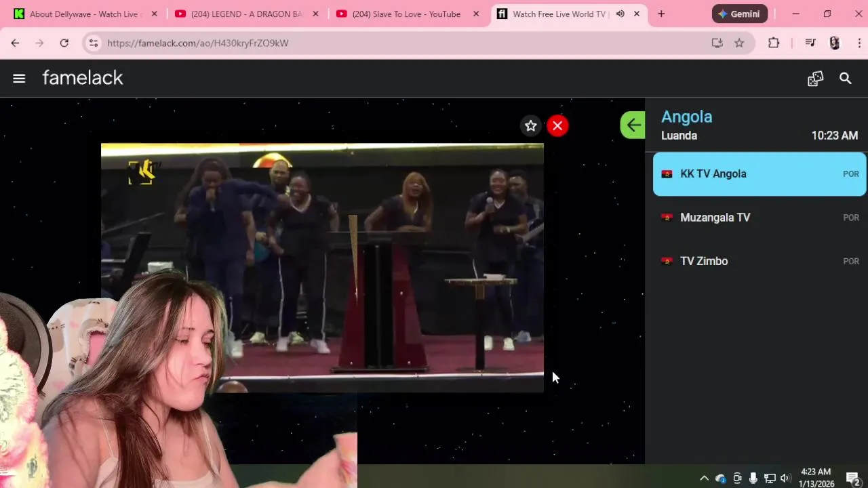868x488 pixels.
Task: Close the About Dellywave tab
Action: coord(155,14)
